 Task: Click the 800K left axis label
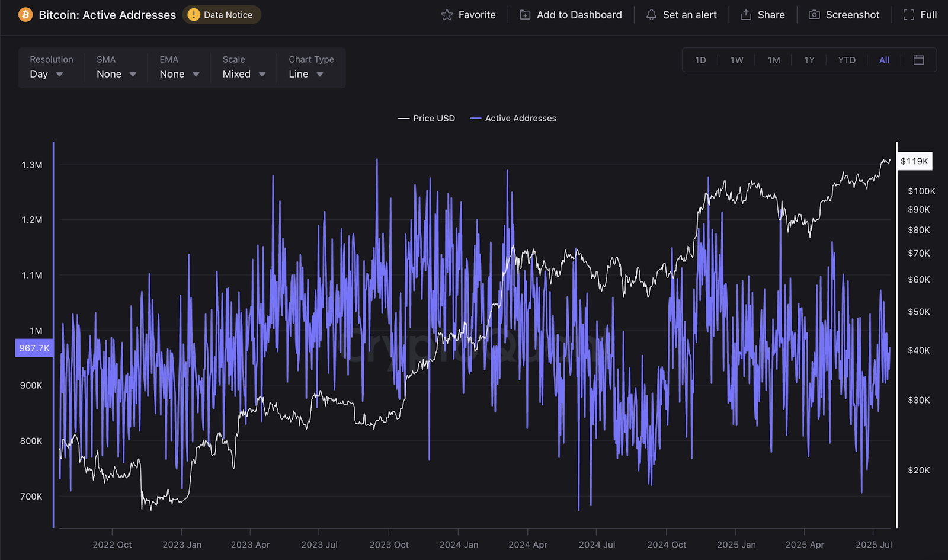(x=31, y=441)
